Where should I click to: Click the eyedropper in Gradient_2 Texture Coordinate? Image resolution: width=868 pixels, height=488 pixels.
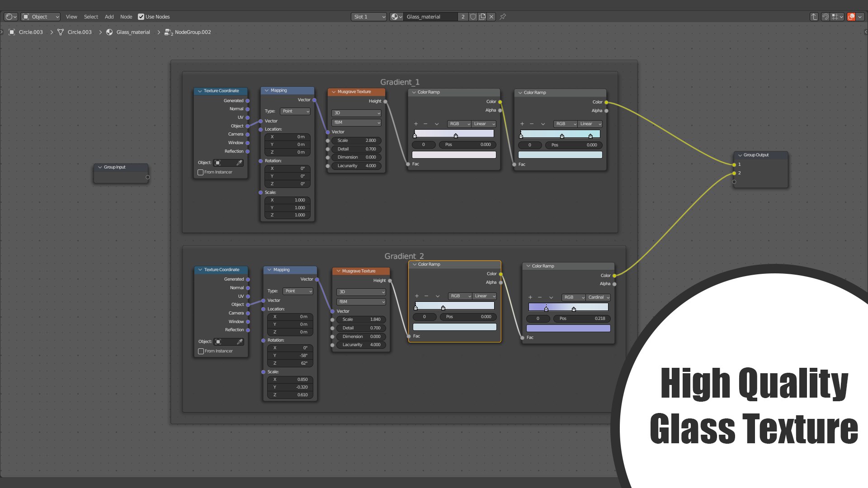pos(240,342)
